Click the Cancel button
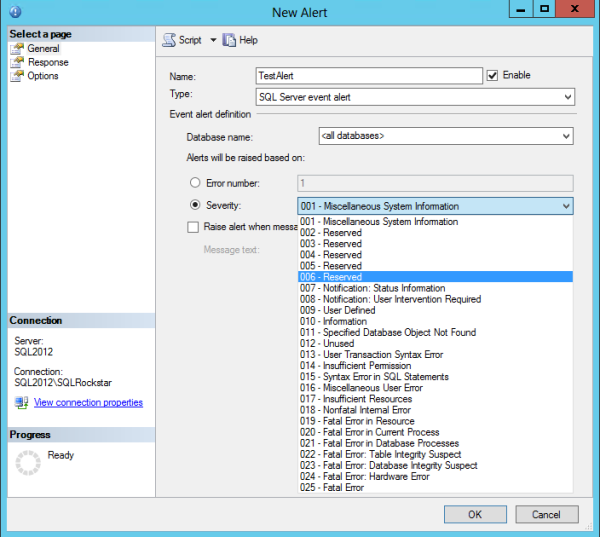Image resolution: width=600 pixels, height=537 pixels. [547, 514]
